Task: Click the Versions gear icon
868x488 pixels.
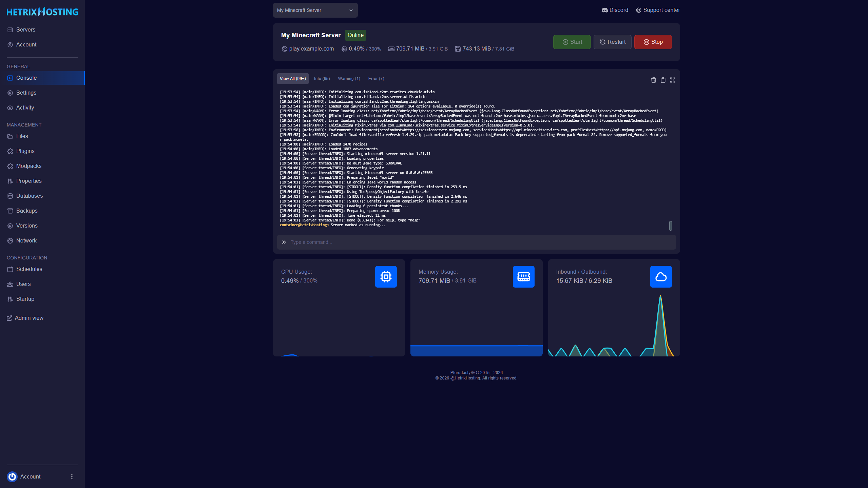Action: point(10,226)
